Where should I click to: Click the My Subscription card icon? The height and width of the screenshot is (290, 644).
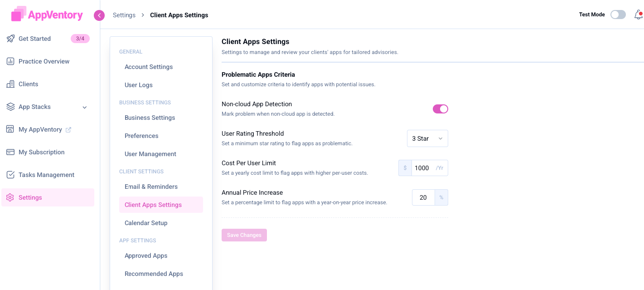pyautogui.click(x=10, y=152)
